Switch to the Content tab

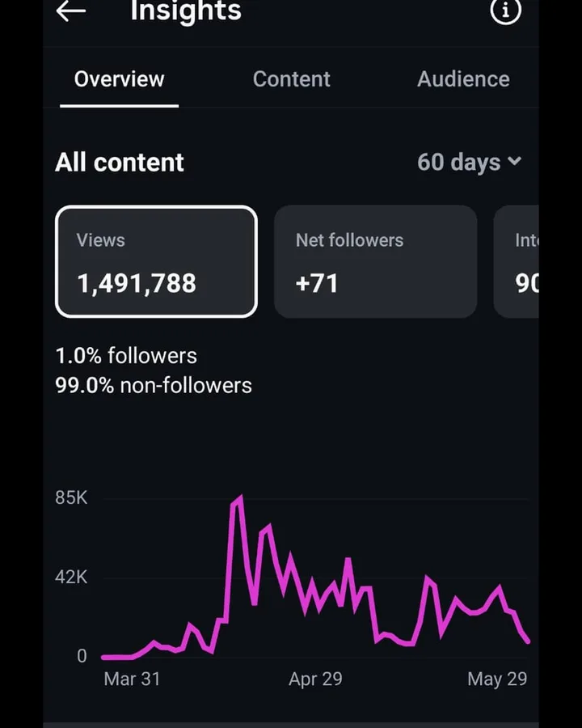(292, 79)
